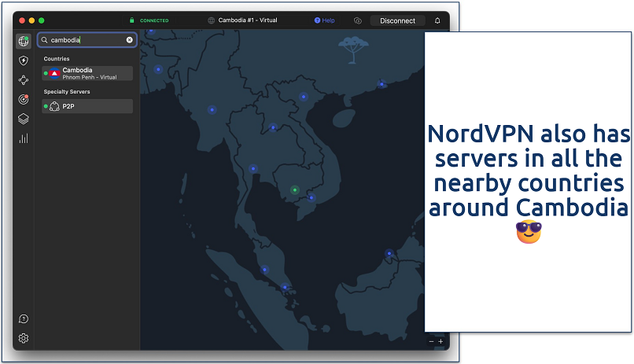
Task: Click the Myanmar server dot on map
Action: [x=212, y=109]
